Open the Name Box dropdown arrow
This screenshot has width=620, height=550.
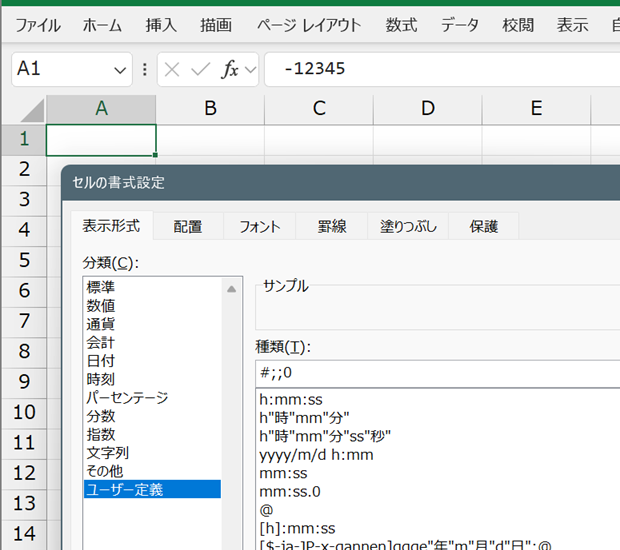pyautogui.click(x=121, y=70)
